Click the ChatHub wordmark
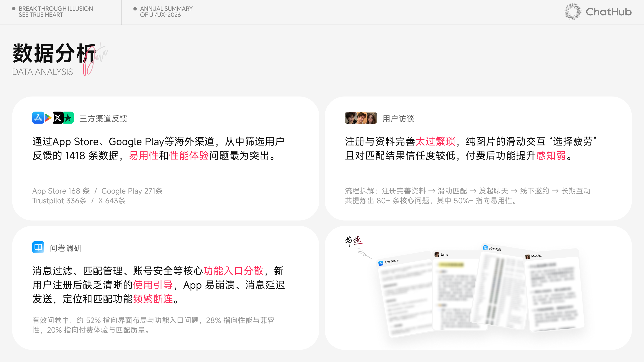Viewport: 644px width, 362px height. 608,12
